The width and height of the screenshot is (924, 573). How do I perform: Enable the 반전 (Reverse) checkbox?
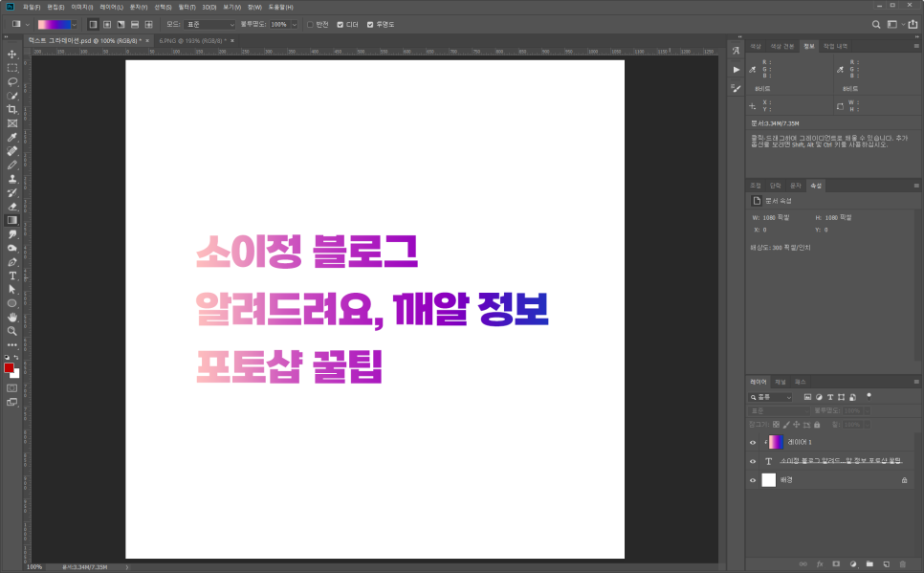click(310, 24)
